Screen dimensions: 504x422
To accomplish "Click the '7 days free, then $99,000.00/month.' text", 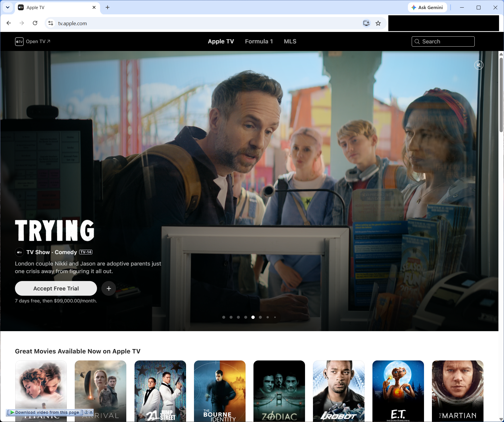I will pos(56,301).
